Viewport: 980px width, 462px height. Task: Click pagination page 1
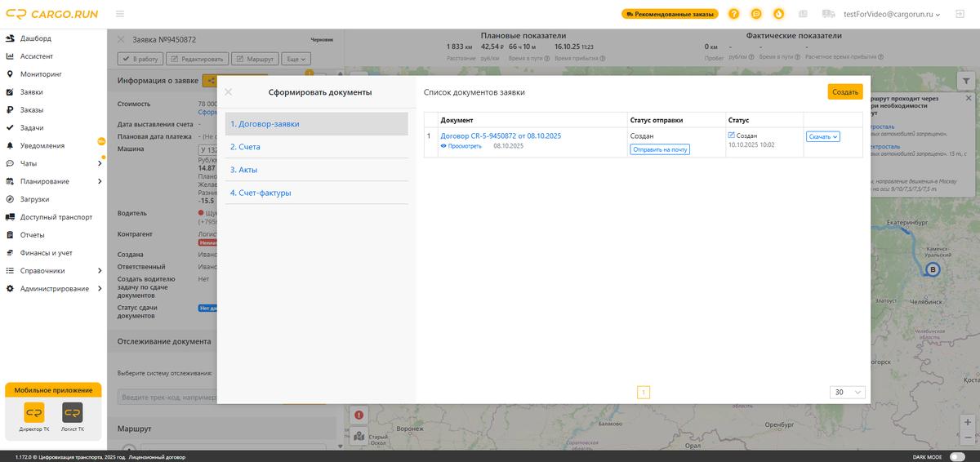(644, 393)
